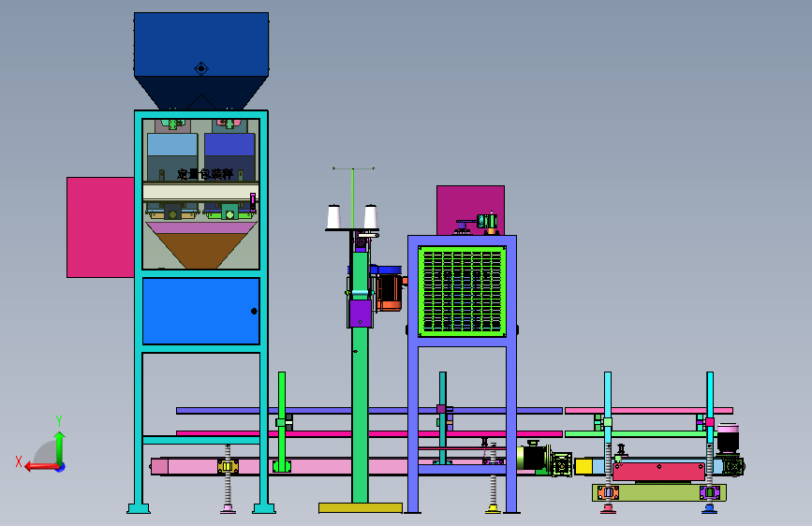This screenshot has height=526, width=812.
Task: Pick the left white thread spool
Action: point(334,217)
